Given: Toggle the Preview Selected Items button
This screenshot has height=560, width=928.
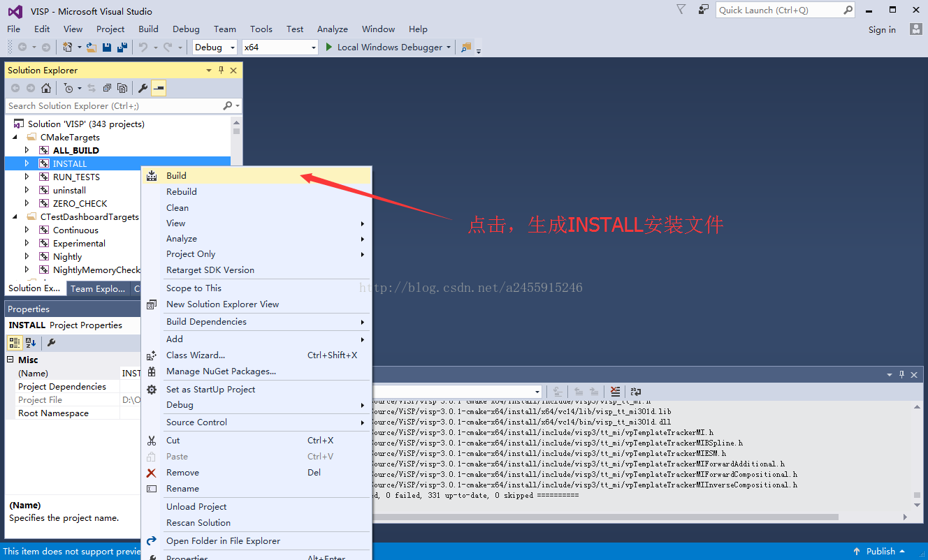Looking at the screenshot, I should tap(159, 88).
